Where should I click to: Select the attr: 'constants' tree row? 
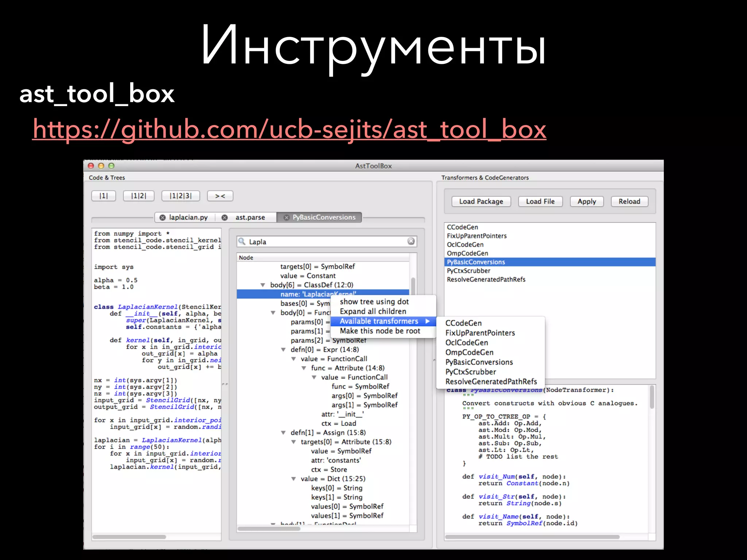323,460
